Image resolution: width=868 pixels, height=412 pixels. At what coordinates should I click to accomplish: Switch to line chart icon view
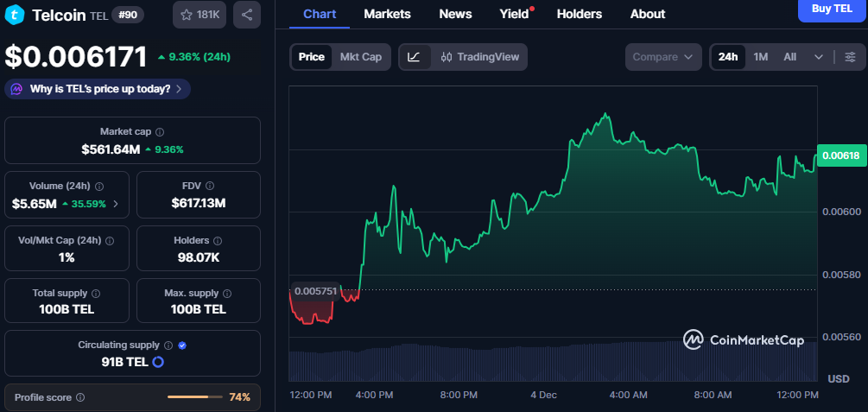click(x=414, y=57)
